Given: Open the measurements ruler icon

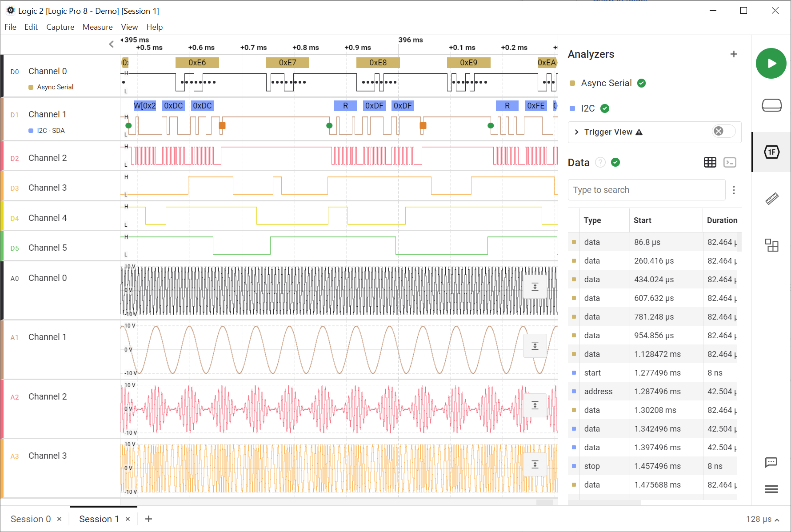Looking at the screenshot, I should pos(771,199).
